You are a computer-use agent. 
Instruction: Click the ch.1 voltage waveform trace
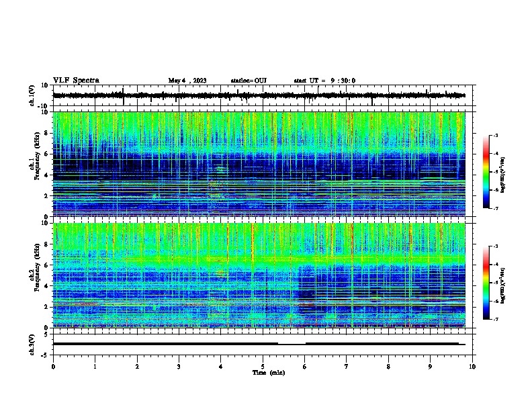259,95
